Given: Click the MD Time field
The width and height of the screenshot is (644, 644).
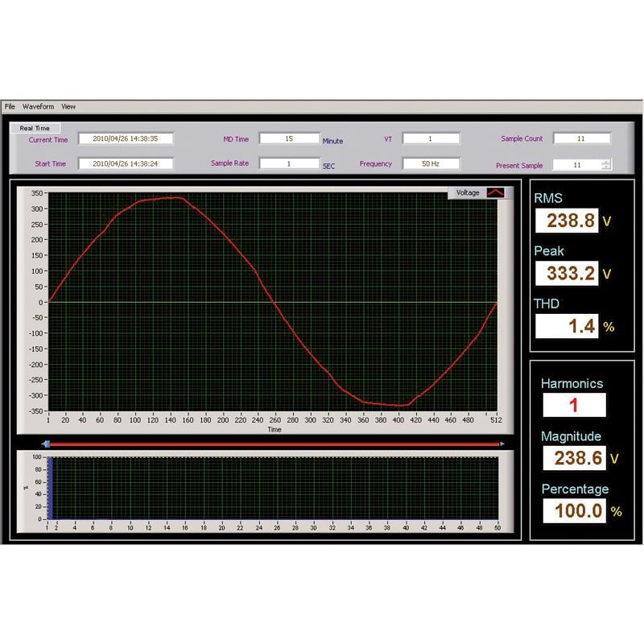Looking at the screenshot, I should coord(289,138).
